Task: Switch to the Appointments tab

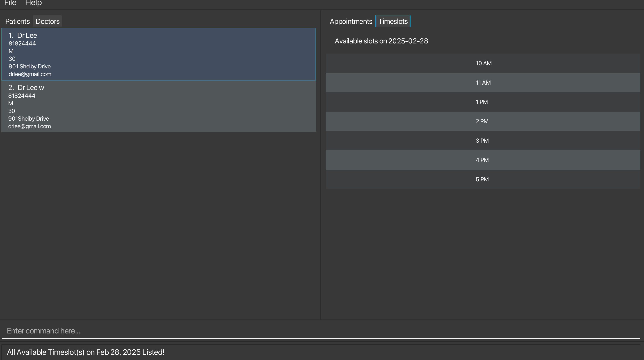Action: [351, 21]
